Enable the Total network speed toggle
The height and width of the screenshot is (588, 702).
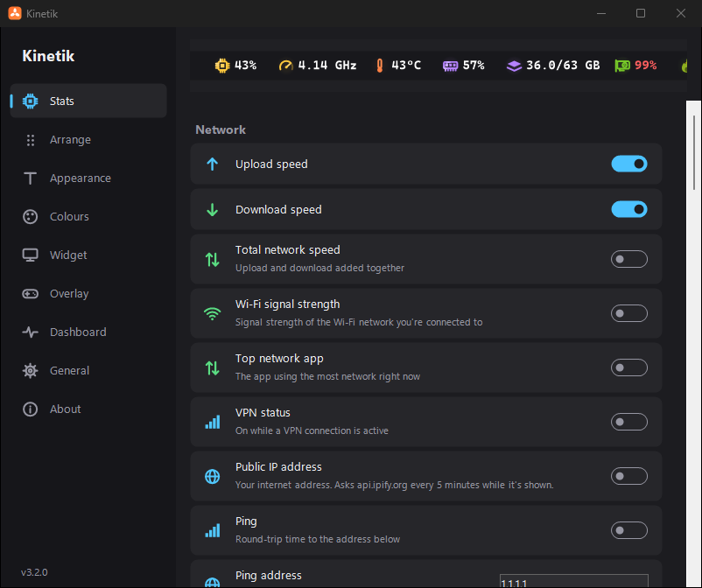pos(629,259)
